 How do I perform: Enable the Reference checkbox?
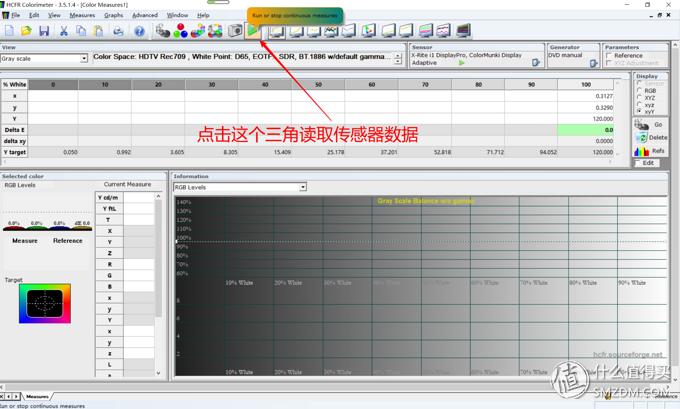pos(609,56)
